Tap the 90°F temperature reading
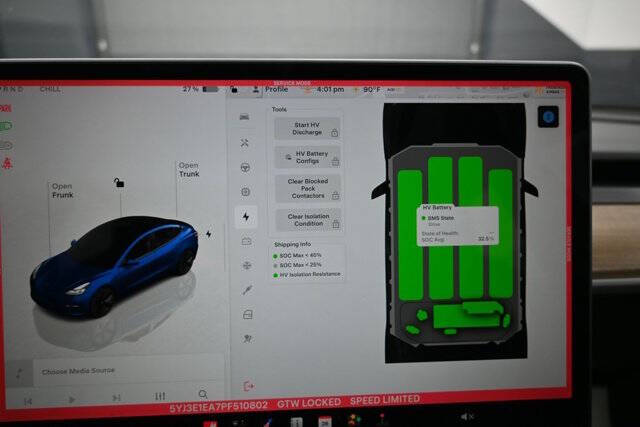 tap(371, 89)
